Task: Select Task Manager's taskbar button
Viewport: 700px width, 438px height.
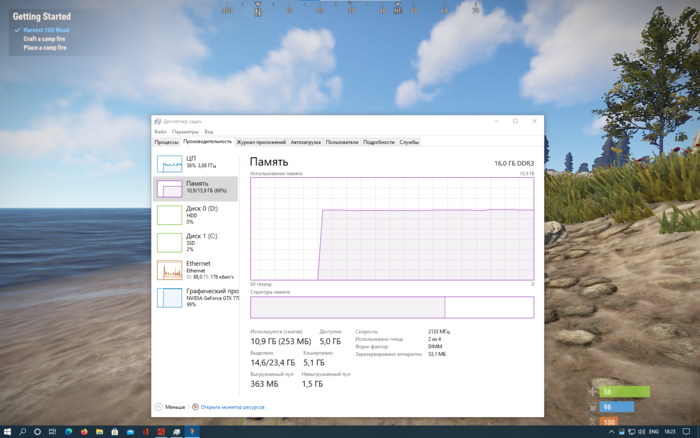Action: click(177, 432)
